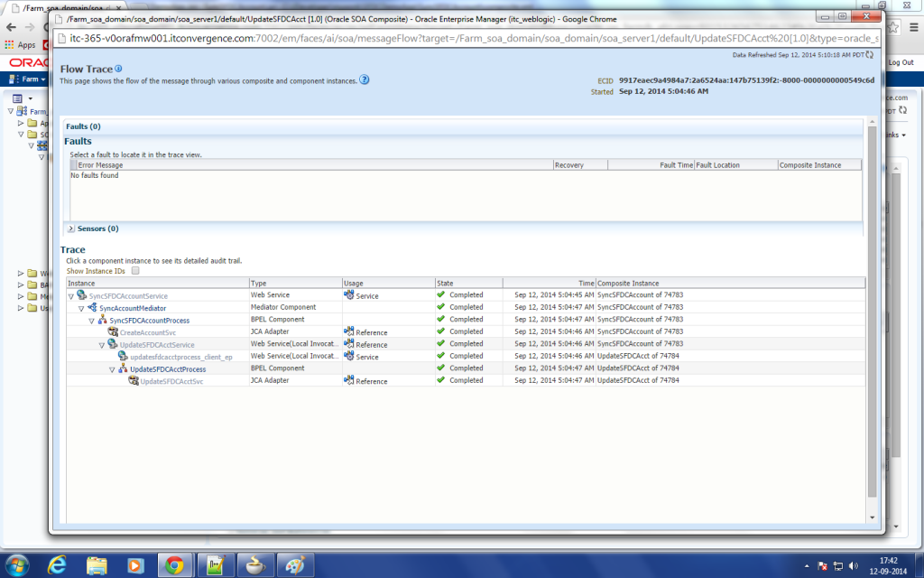
Task: Click Log Out in background window
Action: [901, 62]
